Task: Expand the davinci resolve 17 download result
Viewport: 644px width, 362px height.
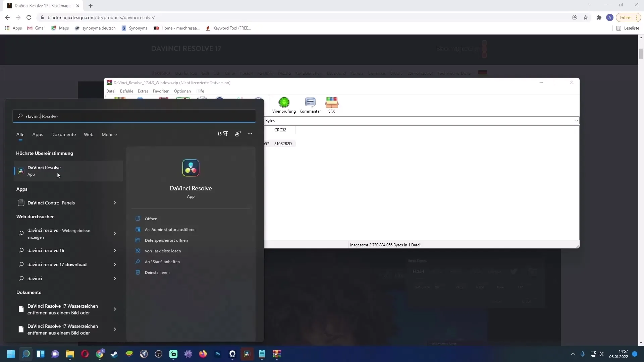Action: click(115, 264)
